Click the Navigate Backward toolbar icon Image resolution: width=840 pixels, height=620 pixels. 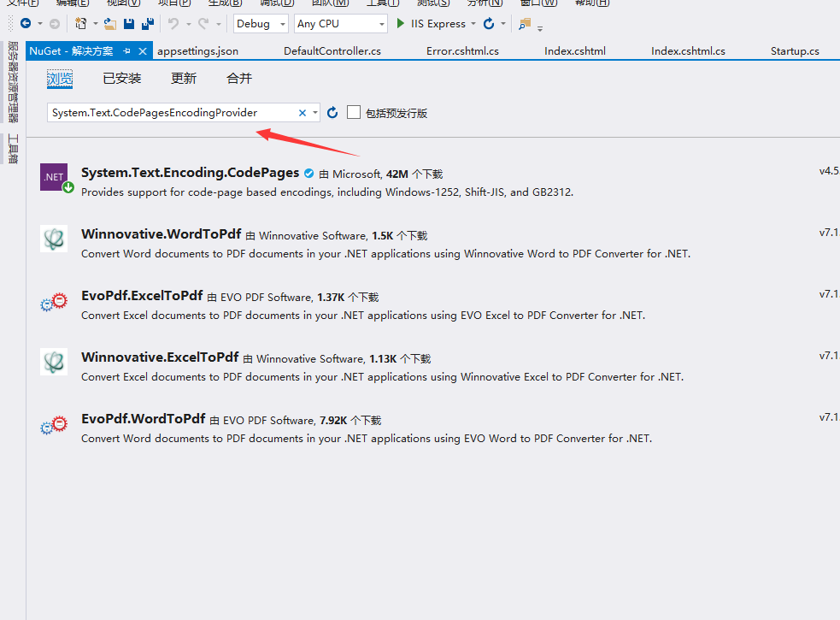point(25,24)
